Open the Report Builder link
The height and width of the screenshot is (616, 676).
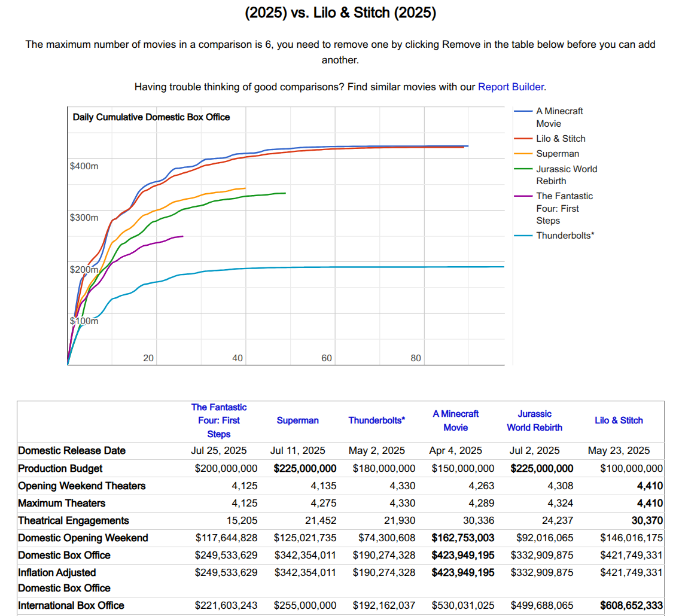(x=511, y=87)
